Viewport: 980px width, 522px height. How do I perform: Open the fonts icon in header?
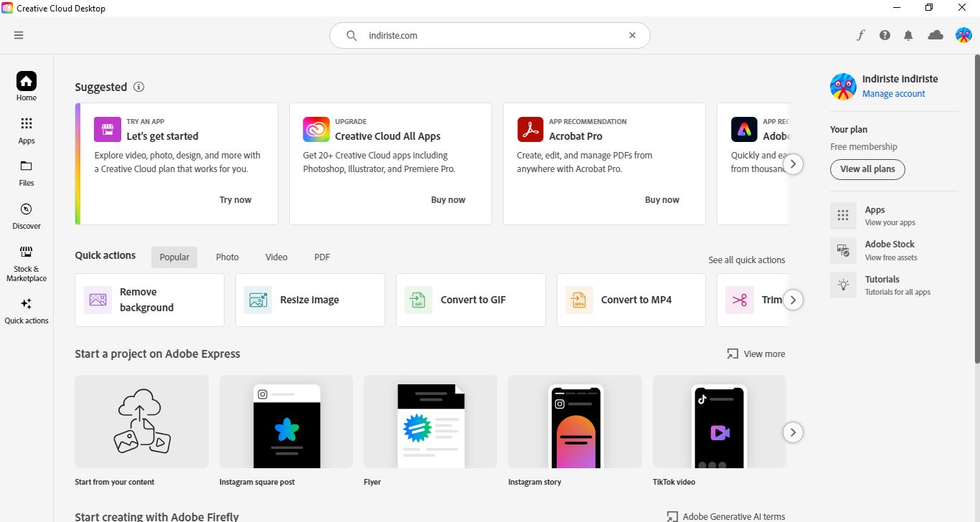click(x=861, y=35)
